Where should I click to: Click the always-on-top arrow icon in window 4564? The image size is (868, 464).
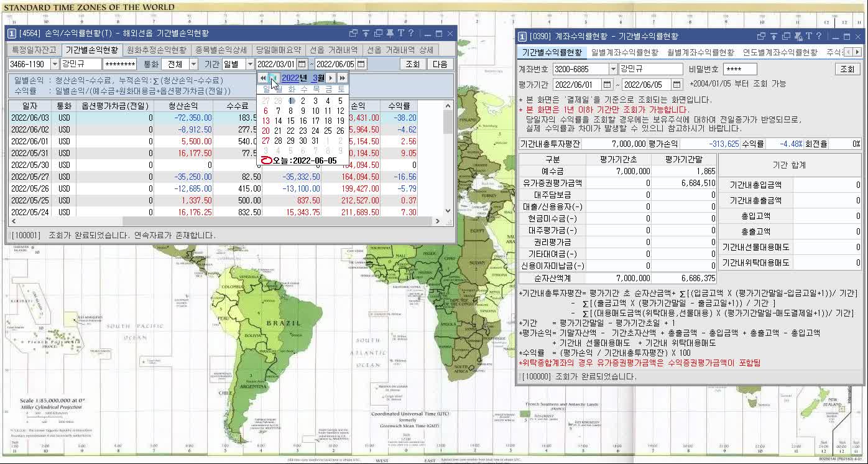(x=366, y=34)
